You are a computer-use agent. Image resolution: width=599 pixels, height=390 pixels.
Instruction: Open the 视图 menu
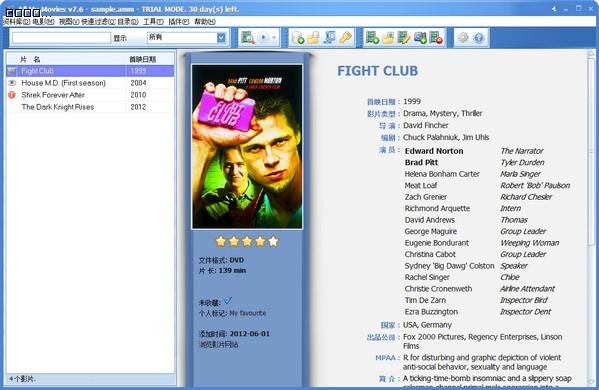[69, 22]
